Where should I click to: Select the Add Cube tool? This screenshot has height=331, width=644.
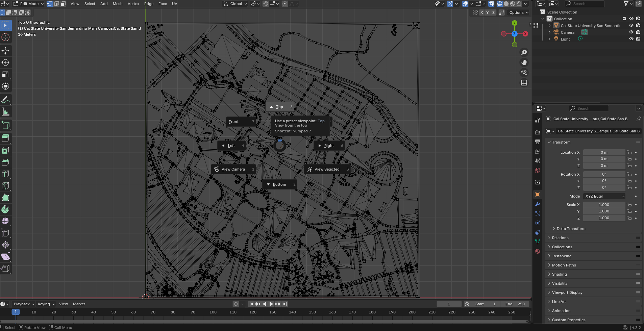[5, 125]
